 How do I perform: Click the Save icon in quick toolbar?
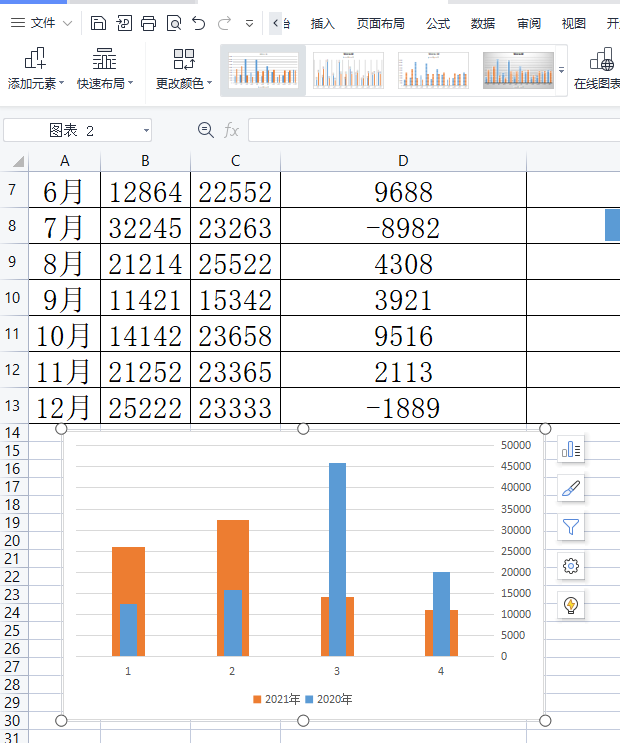[x=98, y=23]
